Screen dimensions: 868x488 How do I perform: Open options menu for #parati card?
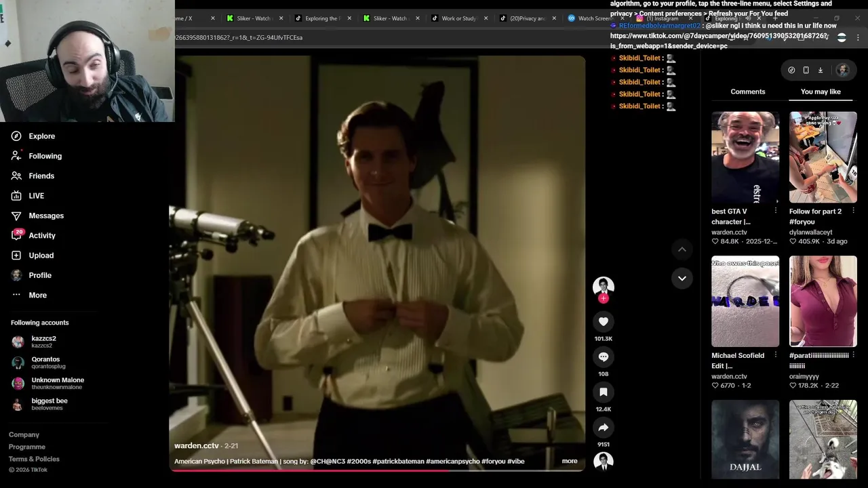click(x=853, y=355)
